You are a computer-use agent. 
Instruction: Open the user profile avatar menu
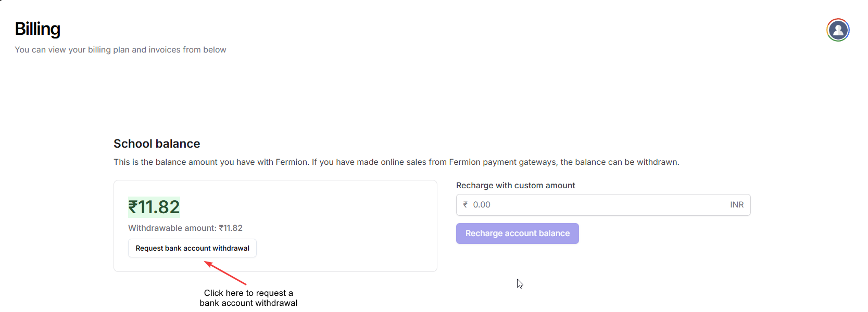[838, 30]
